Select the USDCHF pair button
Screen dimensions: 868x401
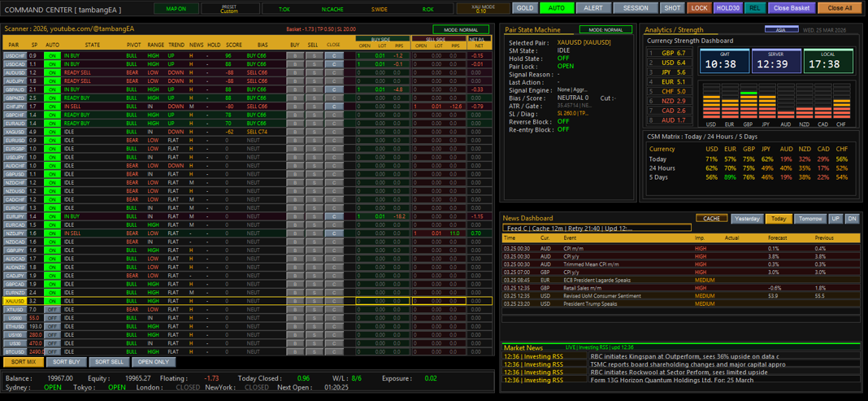coord(14,55)
